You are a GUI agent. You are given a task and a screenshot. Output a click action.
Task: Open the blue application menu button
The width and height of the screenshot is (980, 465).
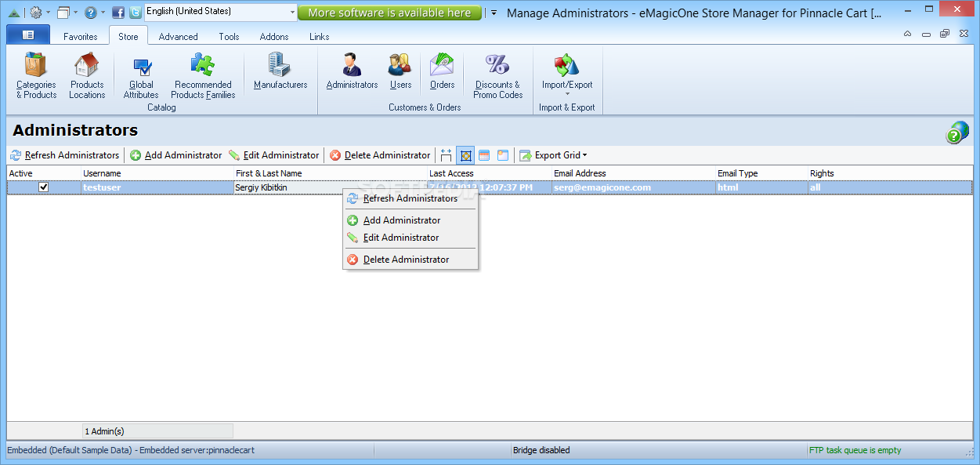click(x=28, y=35)
